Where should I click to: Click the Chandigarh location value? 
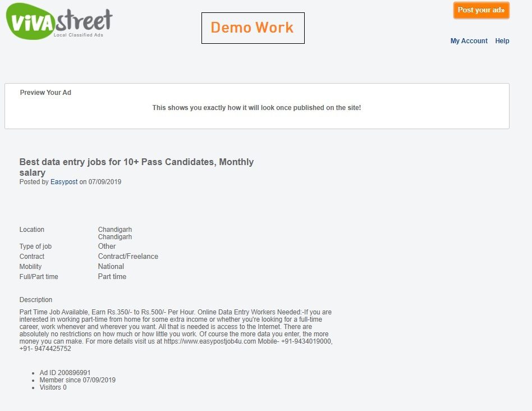tap(114, 233)
